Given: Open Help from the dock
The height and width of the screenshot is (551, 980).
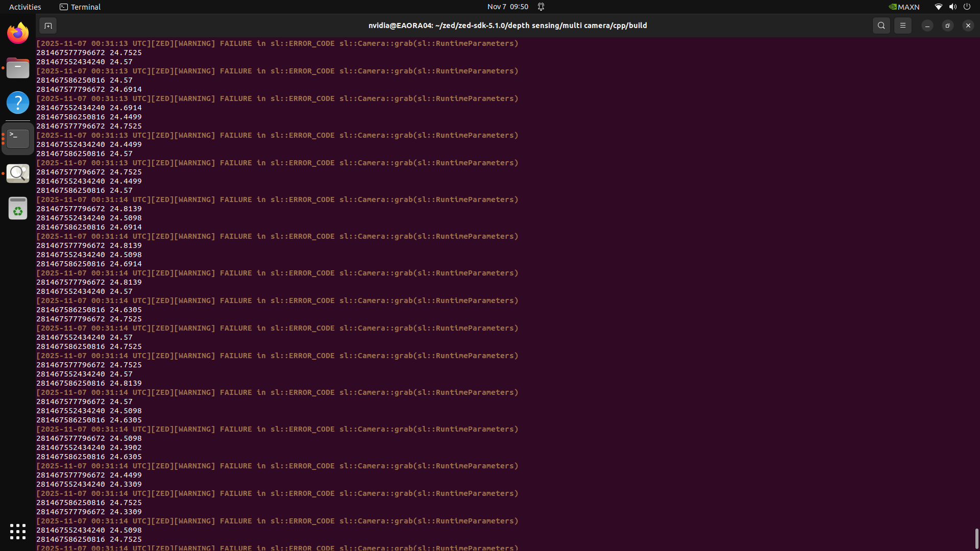Looking at the screenshot, I should coord(18,103).
